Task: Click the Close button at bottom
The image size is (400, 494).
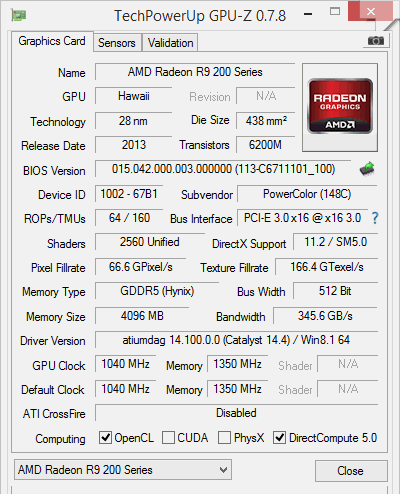Action: pos(351,471)
